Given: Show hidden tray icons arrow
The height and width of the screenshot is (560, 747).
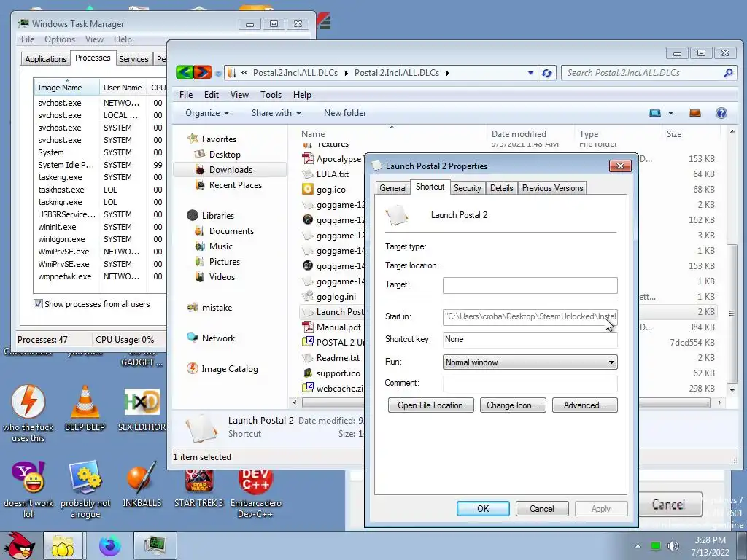Looking at the screenshot, I should click(638, 546).
